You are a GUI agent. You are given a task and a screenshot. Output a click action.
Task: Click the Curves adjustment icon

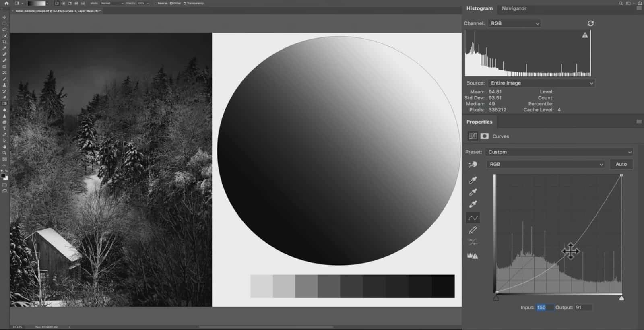pyautogui.click(x=473, y=136)
